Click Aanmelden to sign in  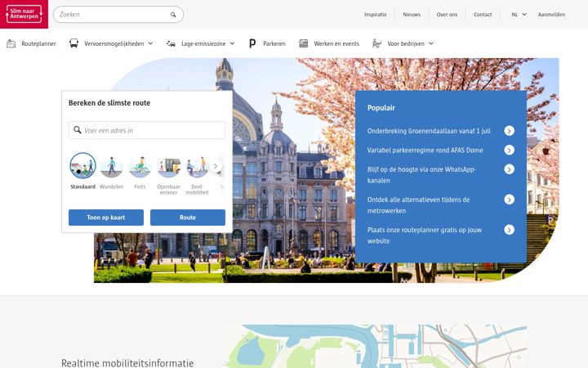click(551, 15)
